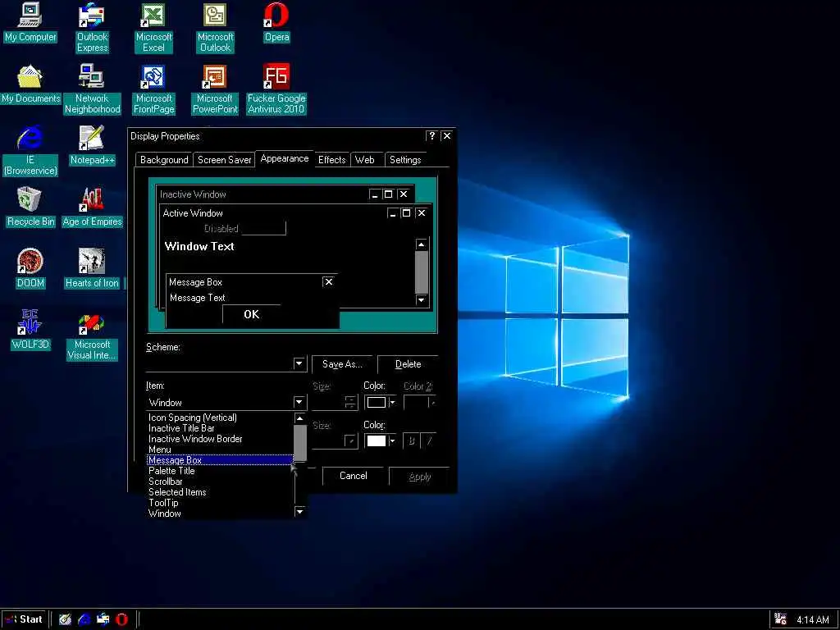Screen dimensions: 840x630
Task: Choose Inactive Title Bar in item list
Action: tap(220, 428)
